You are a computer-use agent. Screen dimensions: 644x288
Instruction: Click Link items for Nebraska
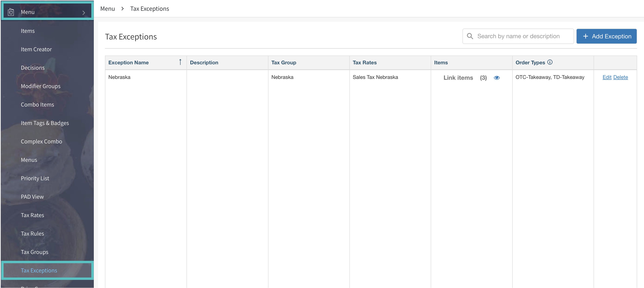tap(458, 78)
